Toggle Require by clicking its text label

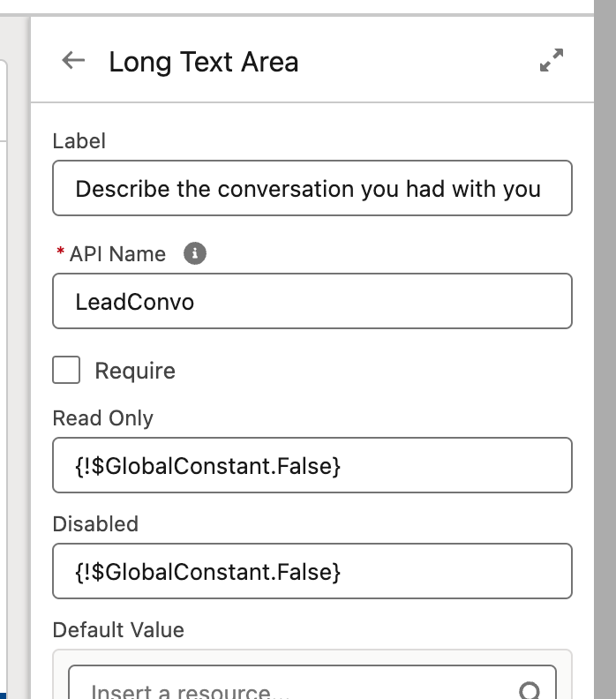pyautogui.click(x=135, y=371)
